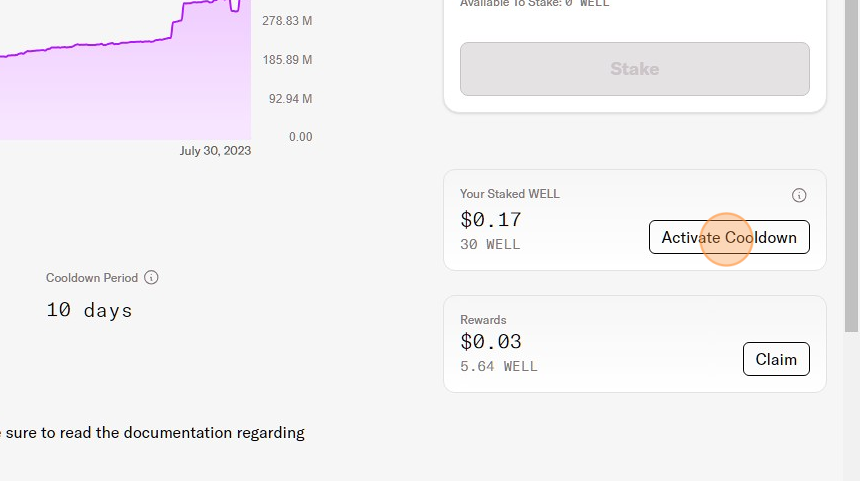Click the 92.94 M axis label
Viewport: 860px width, 481px height.
tap(290, 98)
